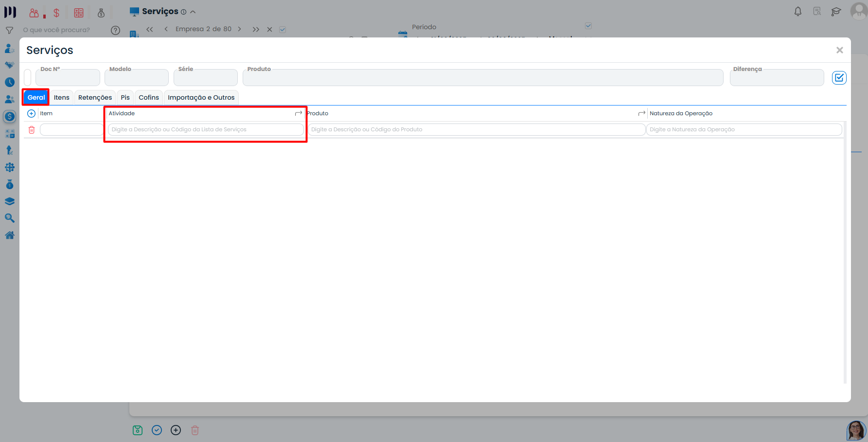
Task: Switch to the Retenções tab
Action: pyautogui.click(x=95, y=97)
